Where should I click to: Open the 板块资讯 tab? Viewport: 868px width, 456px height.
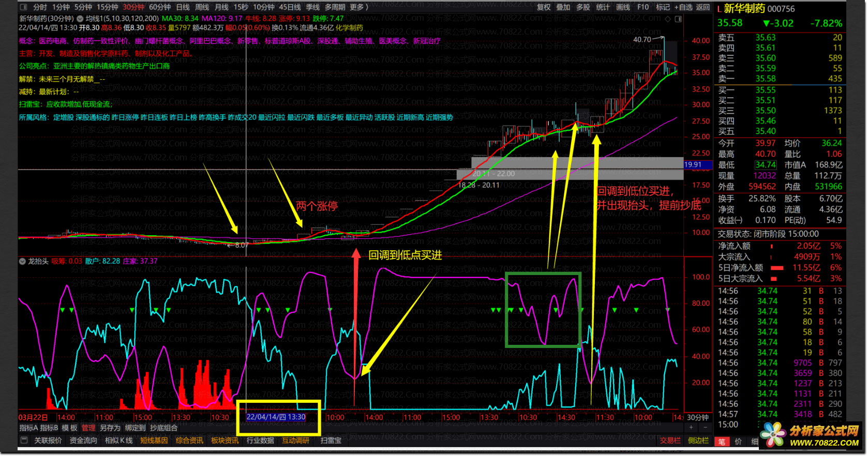point(225,440)
